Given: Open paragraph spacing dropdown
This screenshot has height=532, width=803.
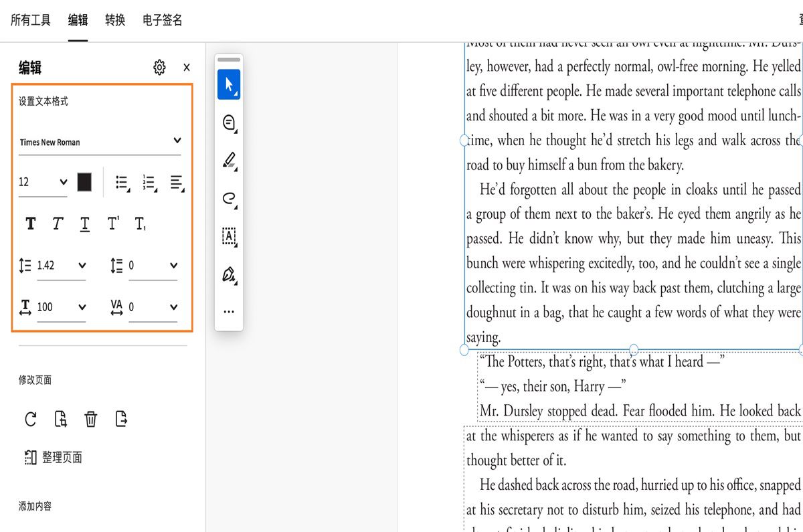Looking at the screenshot, I should click(x=153, y=266).
